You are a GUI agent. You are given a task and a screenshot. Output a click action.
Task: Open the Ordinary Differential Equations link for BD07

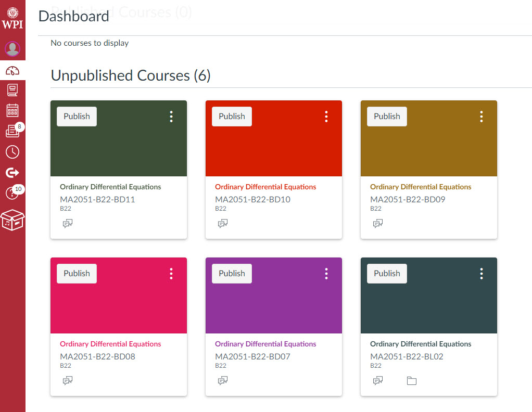click(x=265, y=344)
